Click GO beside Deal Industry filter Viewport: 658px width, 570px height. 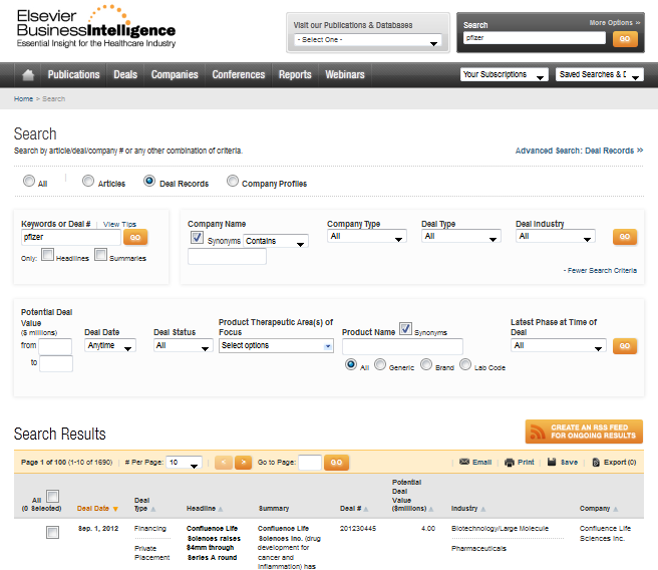coord(625,237)
